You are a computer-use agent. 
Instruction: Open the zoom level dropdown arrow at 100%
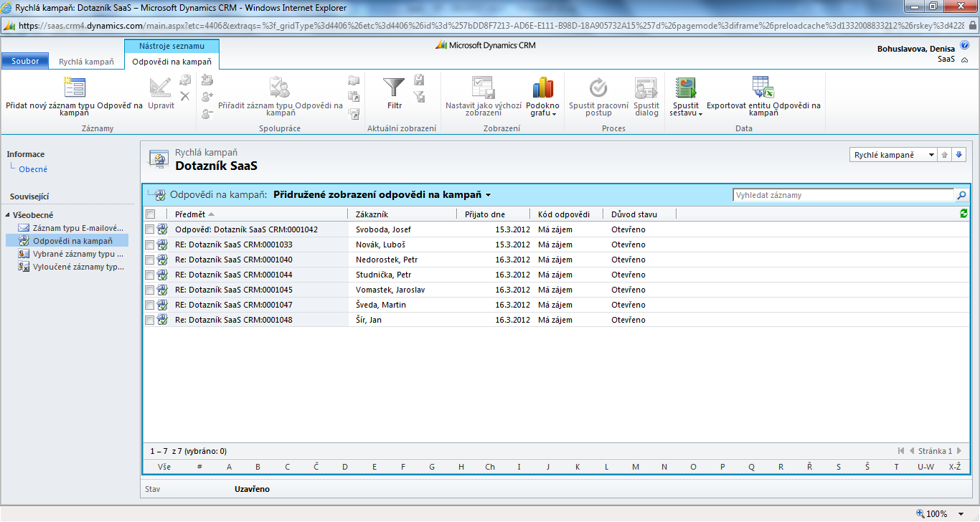[961, 514]
